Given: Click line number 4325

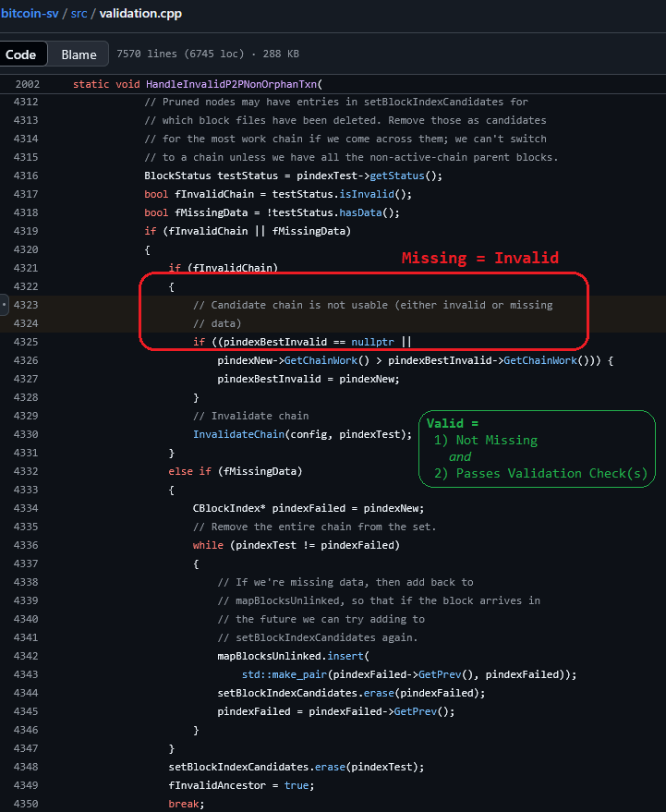Looking at the screenshot, I should coord(26,342).
